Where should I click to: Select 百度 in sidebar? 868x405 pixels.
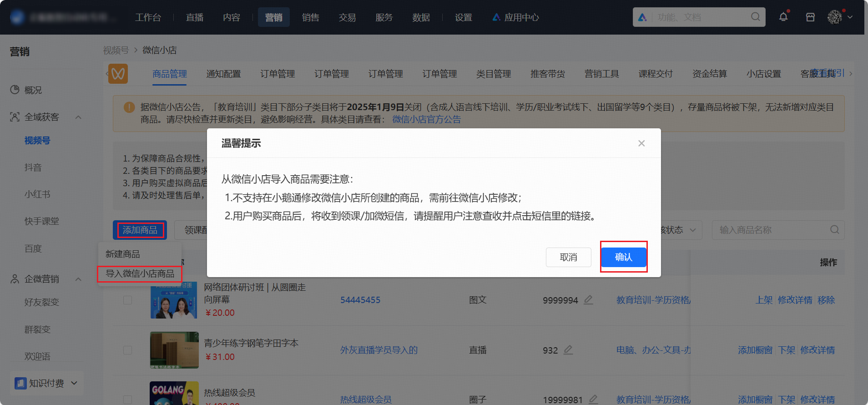click(33, 248)
